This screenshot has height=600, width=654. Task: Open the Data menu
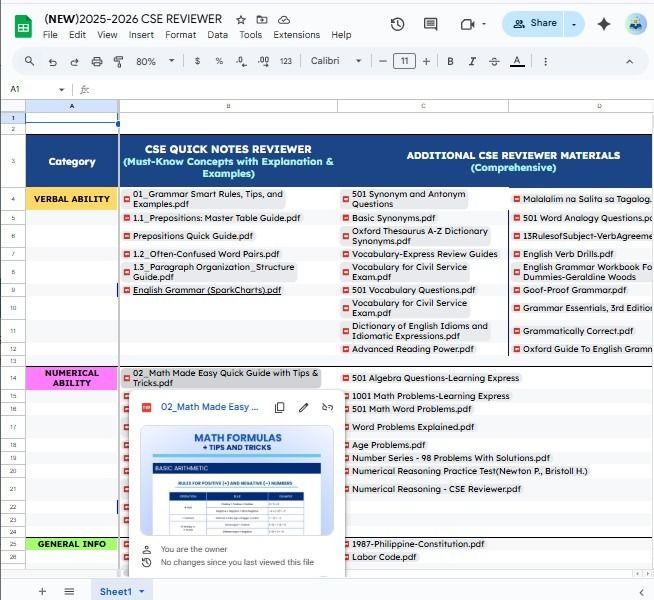[x=217, y=35]
